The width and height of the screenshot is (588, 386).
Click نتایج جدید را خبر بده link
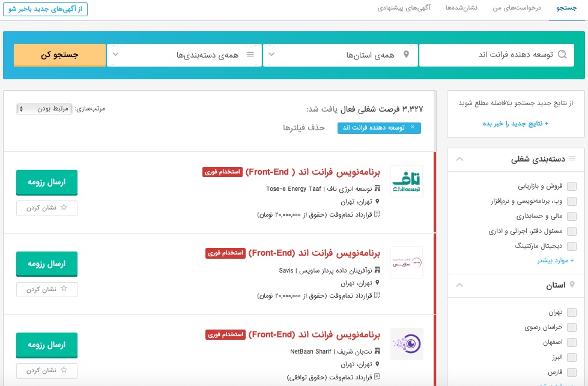point(515,124)
